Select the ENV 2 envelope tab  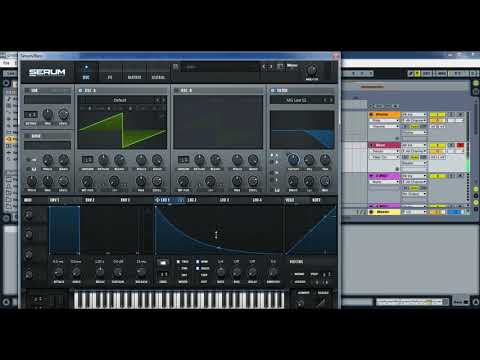90,200
